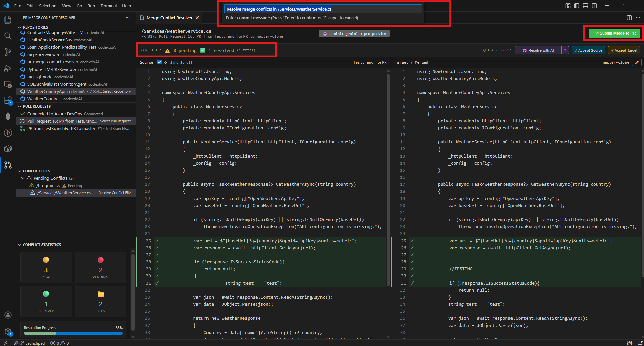Click Select Repository on WeatherCountryApi row
644x346 pixels.
click(117, 91)
